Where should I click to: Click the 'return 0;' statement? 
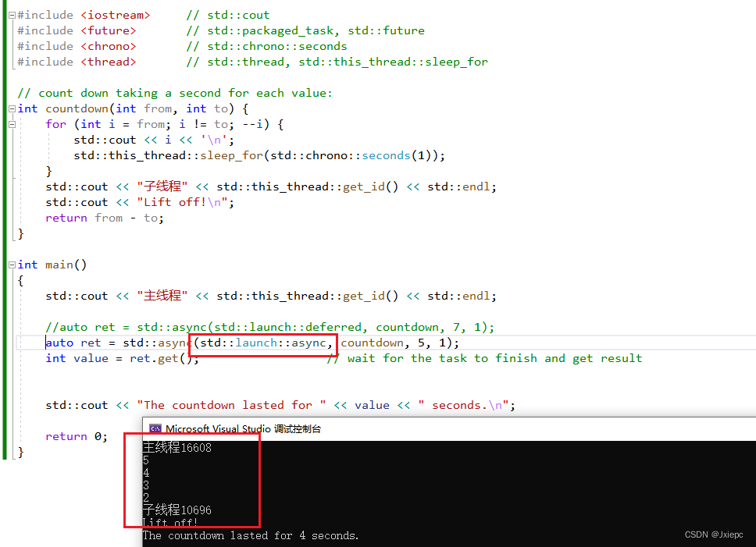tap(77, 437)
